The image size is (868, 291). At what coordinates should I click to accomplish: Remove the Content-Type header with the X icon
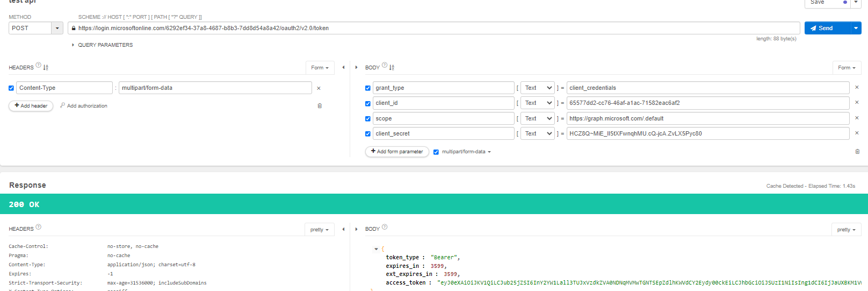click(x=319, y=88)
